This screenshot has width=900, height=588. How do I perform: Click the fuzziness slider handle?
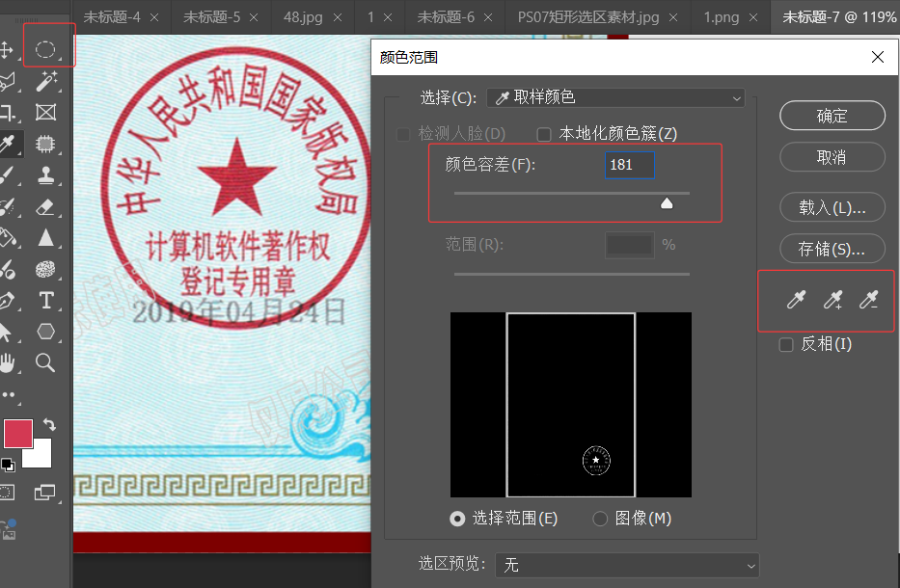[x=667, y=203]
